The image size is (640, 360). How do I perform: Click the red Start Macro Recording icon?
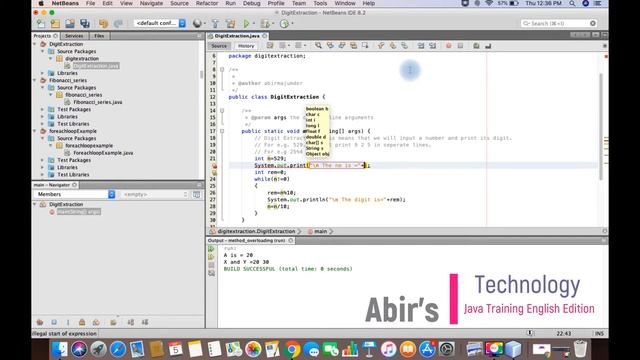tap(449, 46)
